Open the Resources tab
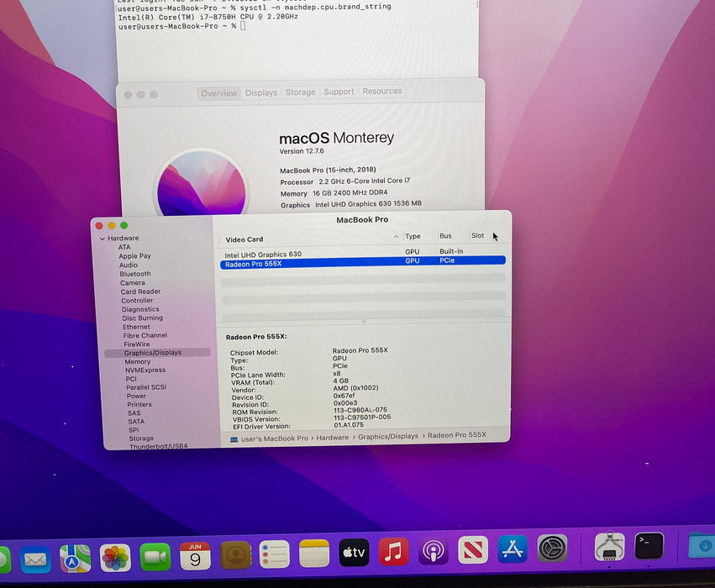Screen dimensions: 715x588 click(382, 92)
